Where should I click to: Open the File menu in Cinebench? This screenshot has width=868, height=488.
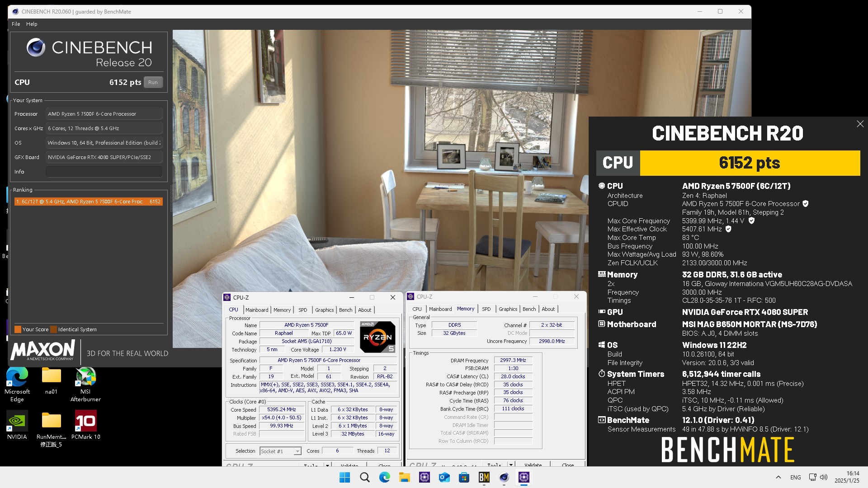click(x=16, y=24)
